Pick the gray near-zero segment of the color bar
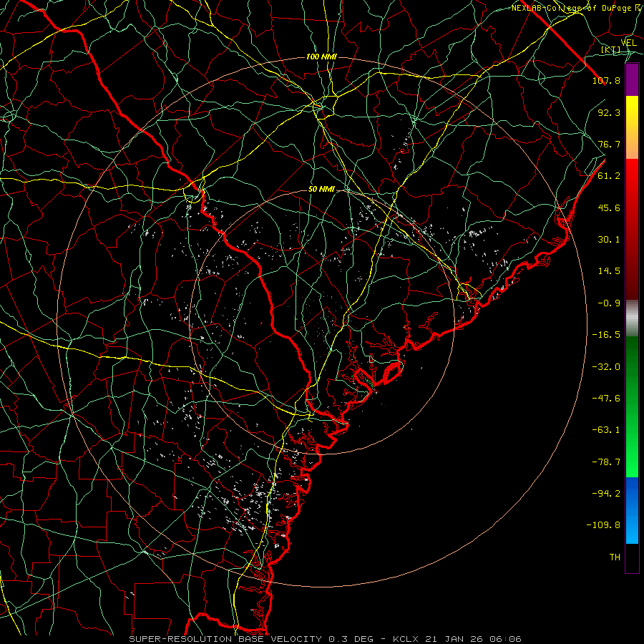 632,318
